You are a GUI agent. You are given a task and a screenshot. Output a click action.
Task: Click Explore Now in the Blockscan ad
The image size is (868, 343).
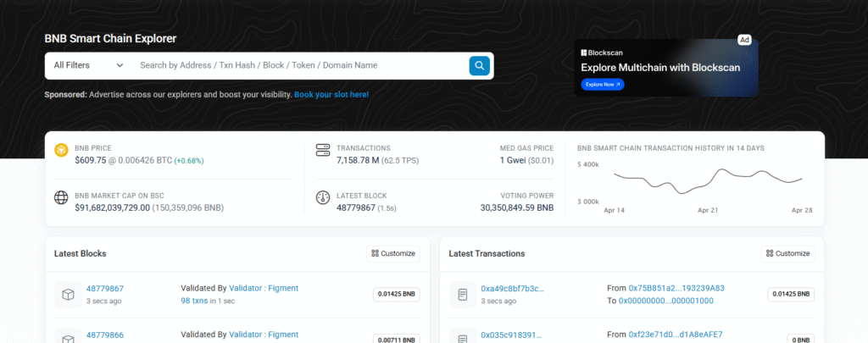pyautogui.click(x=603, y=85)
